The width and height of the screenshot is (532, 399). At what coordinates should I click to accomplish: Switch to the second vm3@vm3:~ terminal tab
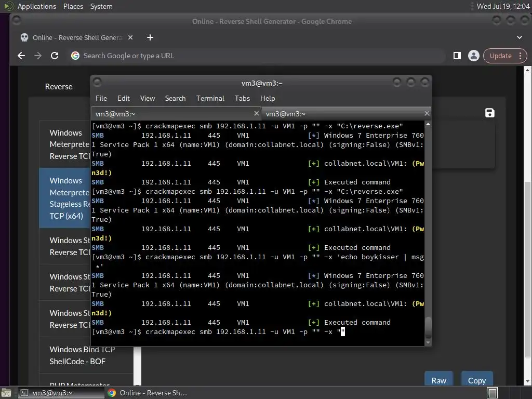(347, 114)
